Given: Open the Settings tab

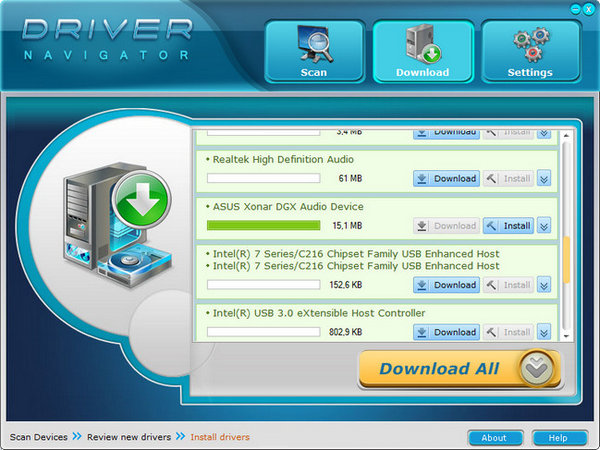Looking at the screenshot, I should [x=531, y=51].
